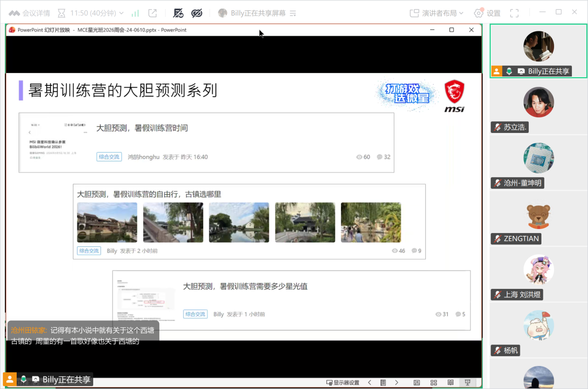
Task: Click the stone bridge photo thumbnail
Action: pos(173,222)
